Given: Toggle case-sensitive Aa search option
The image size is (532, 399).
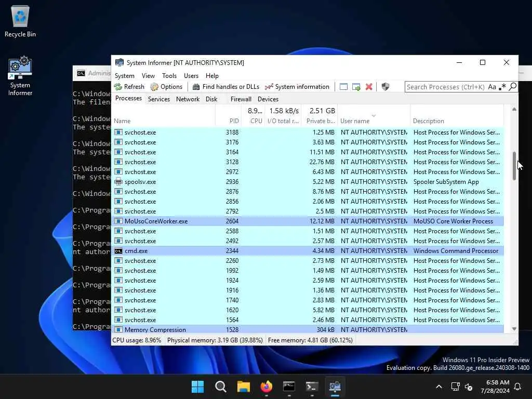Looking at the screenshot, I should pyautogui.click(x=492, y=87).
